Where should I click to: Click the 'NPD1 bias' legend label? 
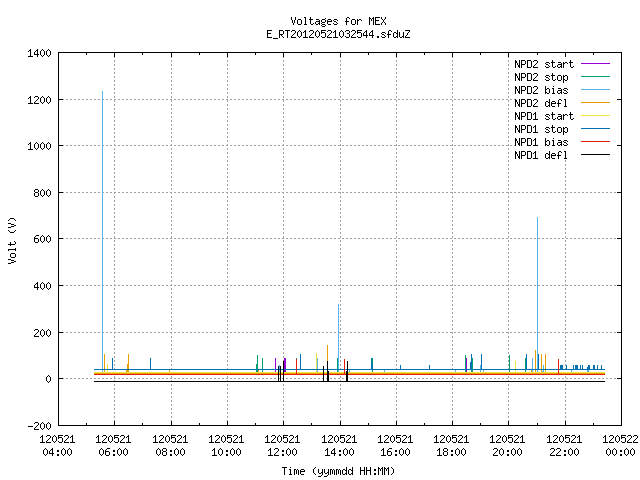[x=541, y=142]
